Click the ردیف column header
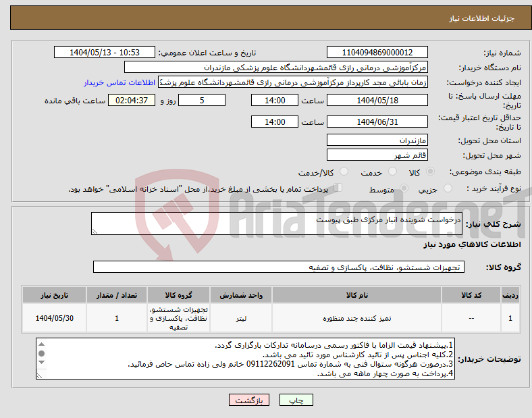Viewport: 532px width, 418px height. click(x=510, y=295)
